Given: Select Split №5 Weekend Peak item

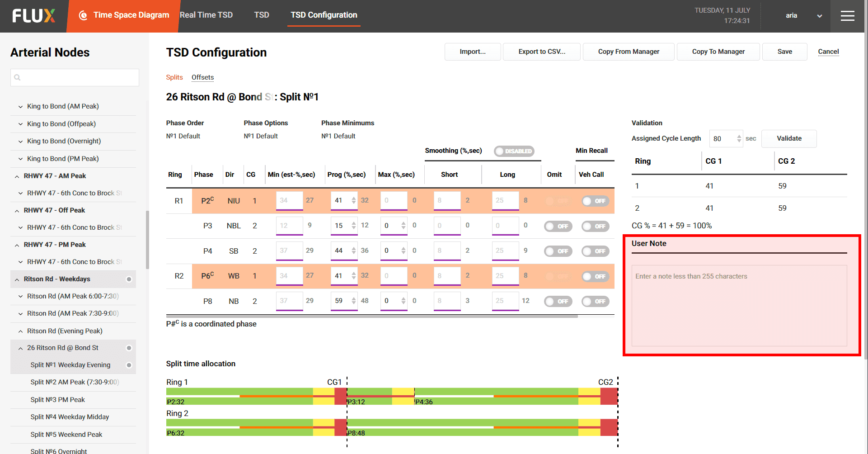Looking at the screenshot, I should (x=66, y=435).
